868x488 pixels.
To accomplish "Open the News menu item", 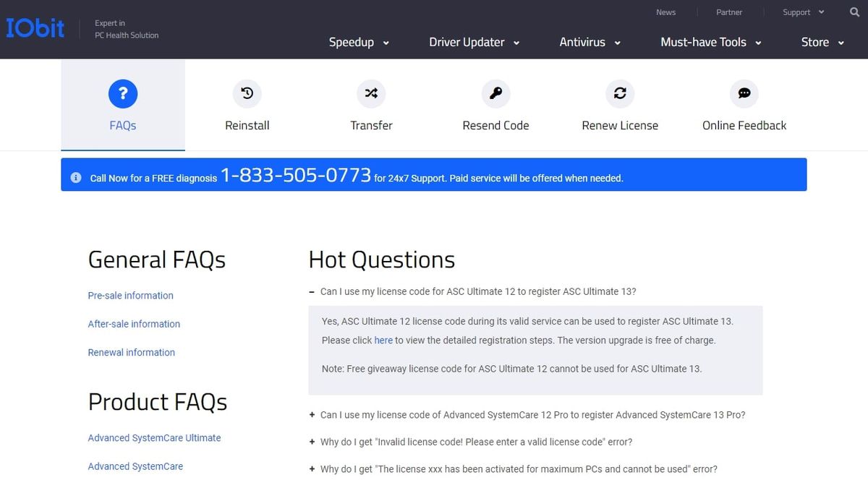I will tap(665, 12).
